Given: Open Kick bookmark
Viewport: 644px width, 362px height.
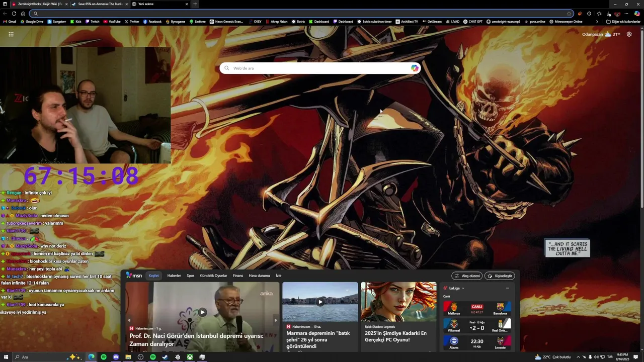Looking at the screenshot, I should 75,22.
